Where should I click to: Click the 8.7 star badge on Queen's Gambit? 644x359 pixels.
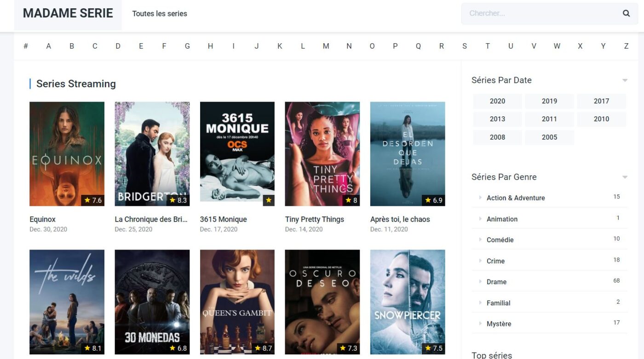click(263, 348)
